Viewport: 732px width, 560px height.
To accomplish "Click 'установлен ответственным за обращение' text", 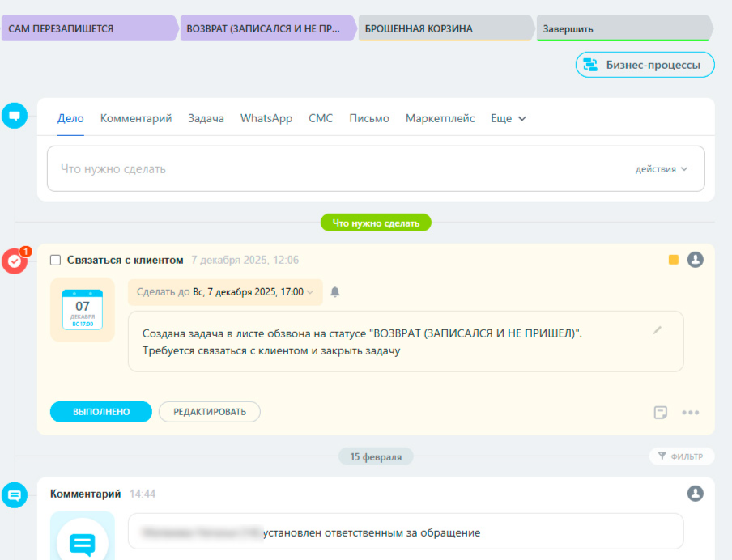I will pos(372,533).
